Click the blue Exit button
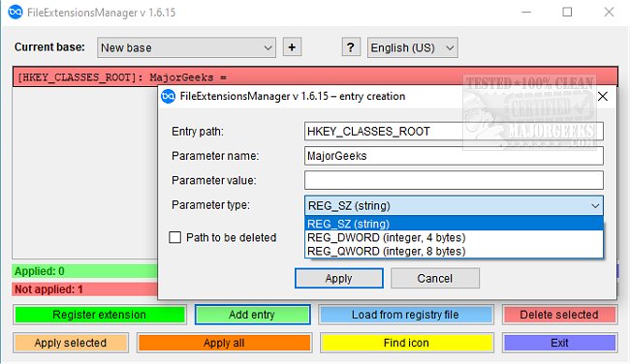Image resolution: width=630 pixels, height=364 pixels. click(559, 343)
